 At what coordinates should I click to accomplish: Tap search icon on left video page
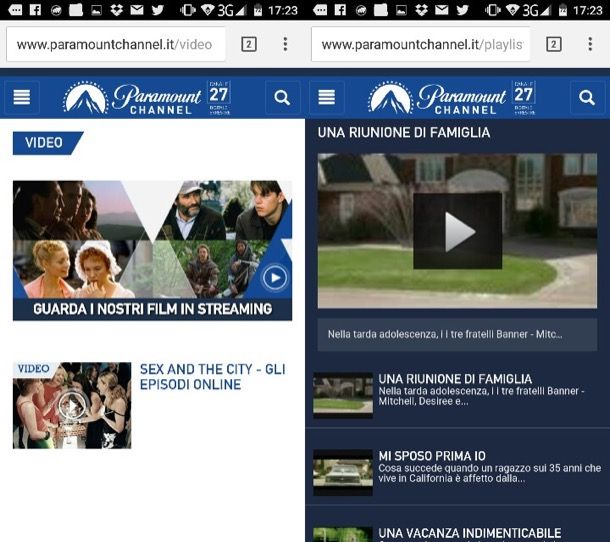[x=282, y=97]
